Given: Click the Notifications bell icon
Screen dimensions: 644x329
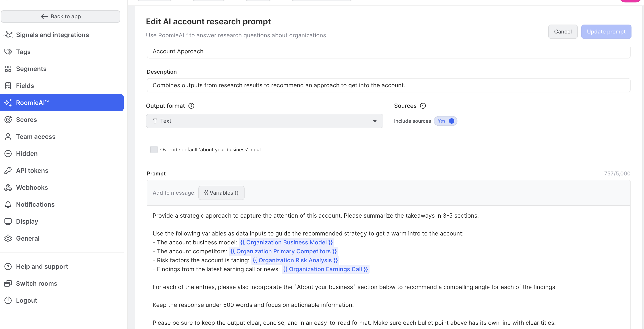Looking at the screenshot, I should coord(8,204).
